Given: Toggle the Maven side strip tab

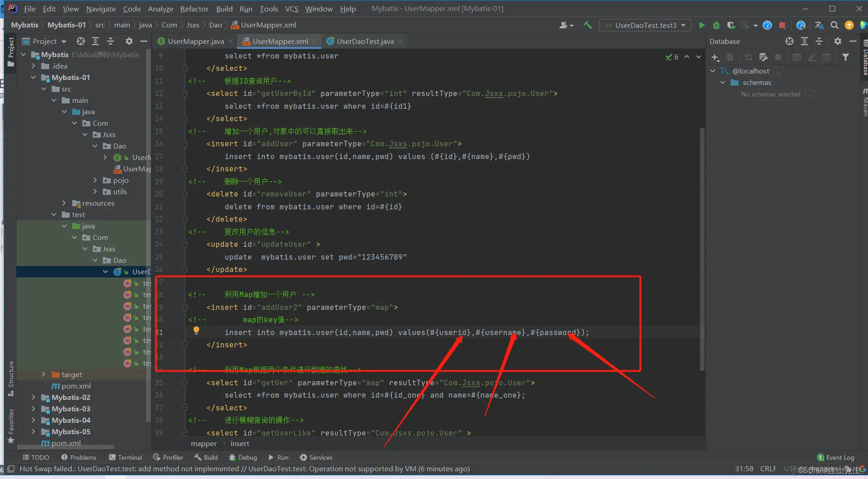Looking at the screenshot, I should point(864,102).
